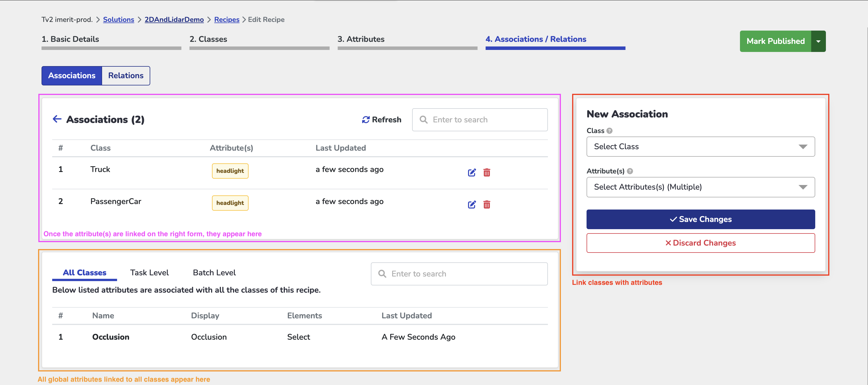Click the Attribute(s) help question icon
The width and height of the screenshot is (868, 385).
coord(630,171)
